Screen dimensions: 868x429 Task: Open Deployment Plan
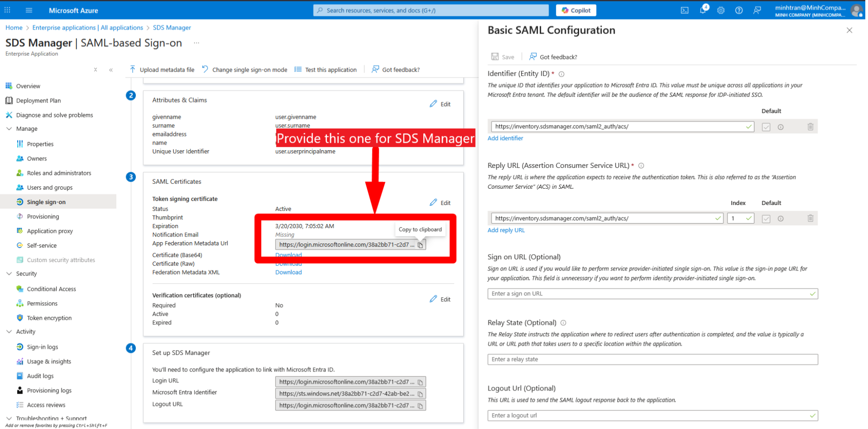tap(38, 101)
